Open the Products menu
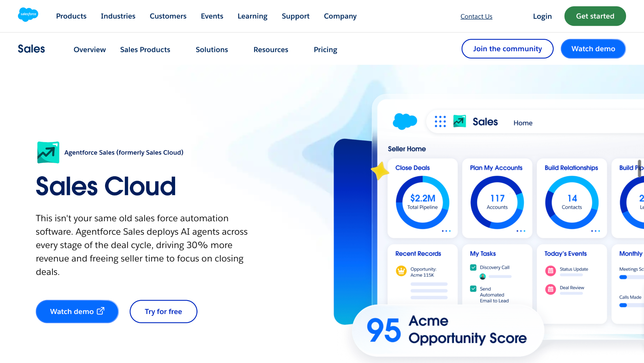Image resolution: width=644 pixels, height=363 pixels. tap(71, 16)
